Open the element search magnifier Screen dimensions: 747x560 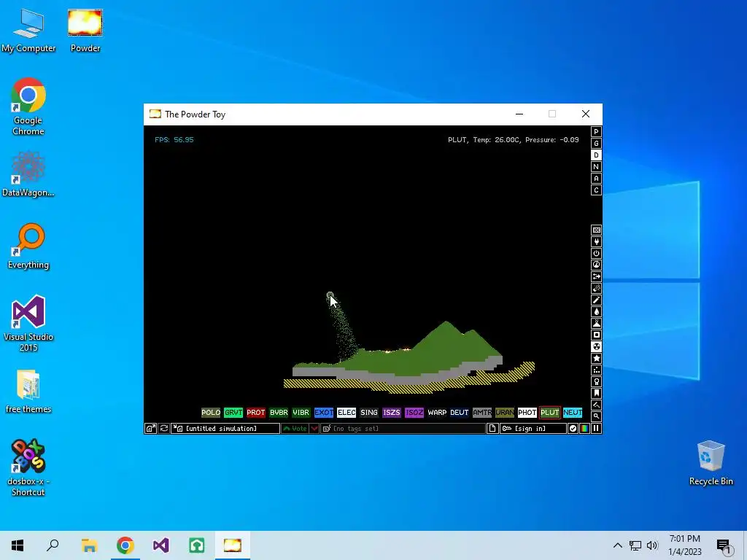(x=596, y=416)
